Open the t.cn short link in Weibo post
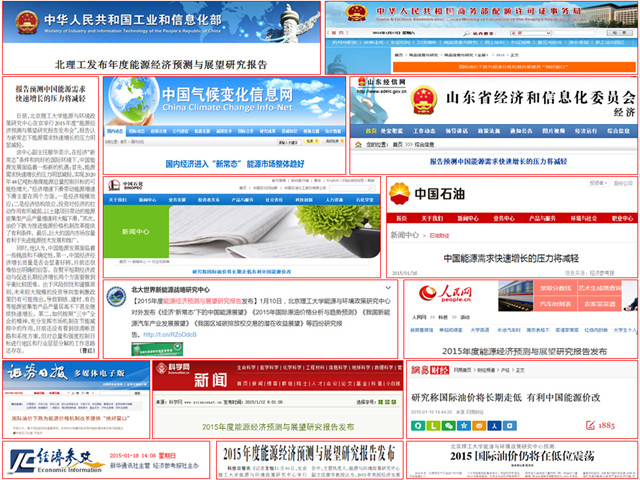Viewport: 640px width, 480px height. tap(163, 335)
